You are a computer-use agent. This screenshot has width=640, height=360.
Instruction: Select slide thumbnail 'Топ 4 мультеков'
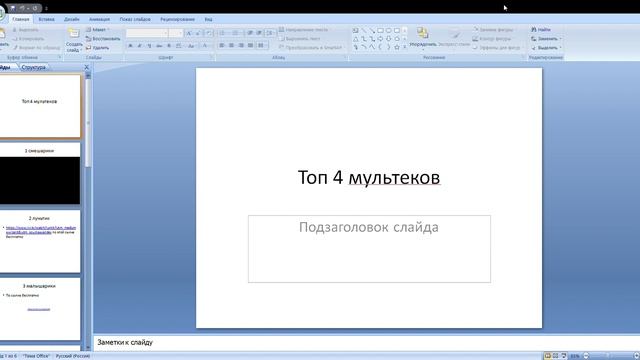pos(40,106)
